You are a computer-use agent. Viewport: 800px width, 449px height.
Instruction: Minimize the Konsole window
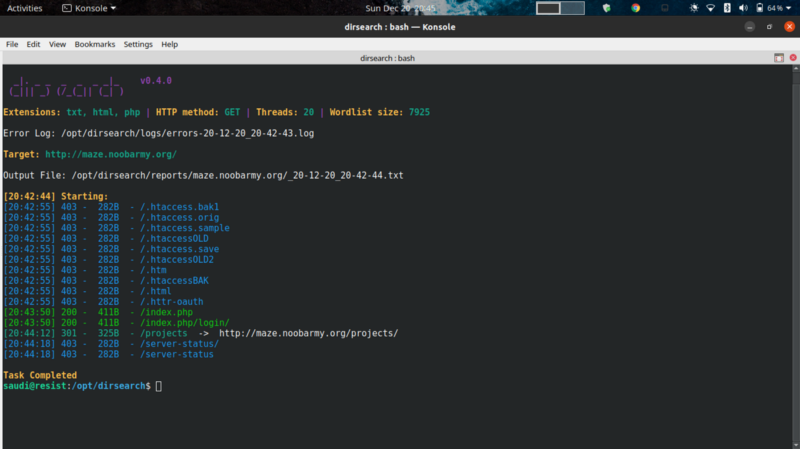tap(749, 27)
